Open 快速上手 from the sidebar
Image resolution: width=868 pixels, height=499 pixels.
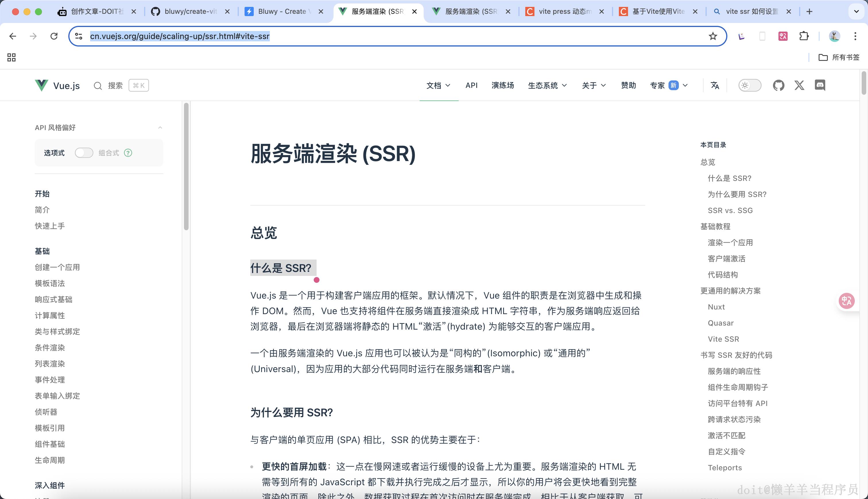click(50, 226)
